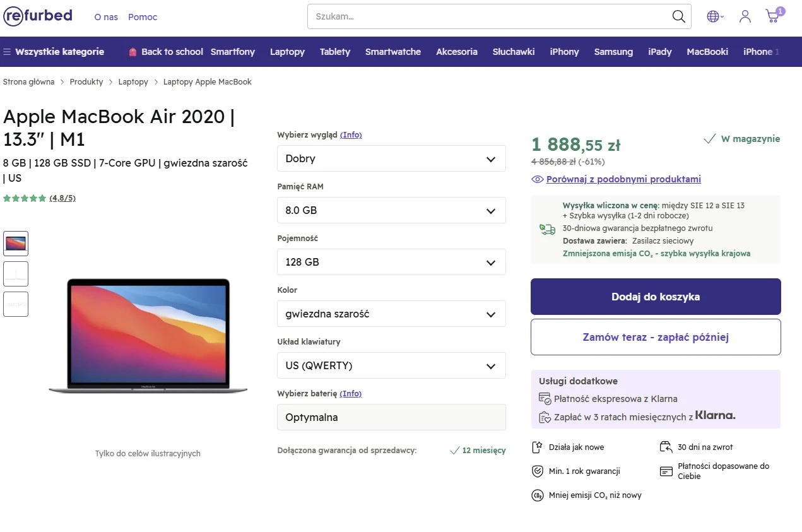The image size is (802, 532).
Task: Click Info link next to Wybierz wygląd
Action: (x=351, y=135)
